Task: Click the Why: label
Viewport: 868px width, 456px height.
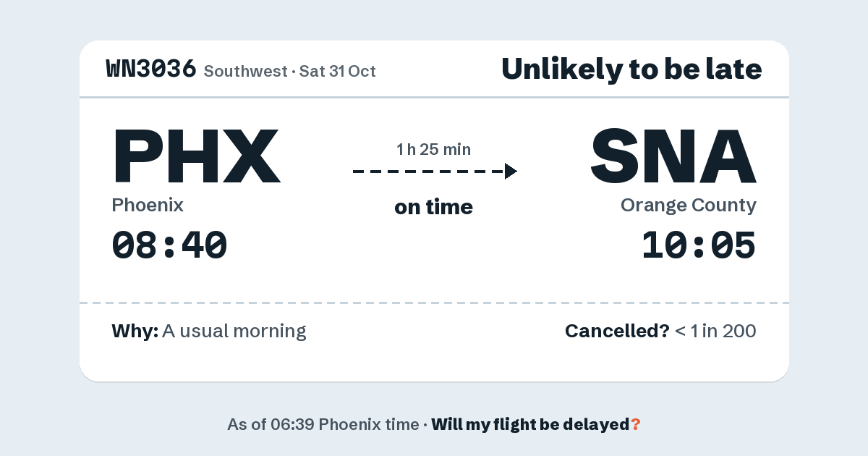Action: click(135, 332)
